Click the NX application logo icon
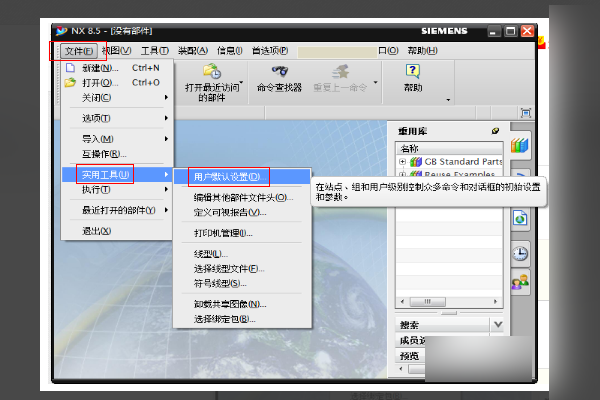The width and height of the screenshot is (600, 400). (x=61, y=31)
